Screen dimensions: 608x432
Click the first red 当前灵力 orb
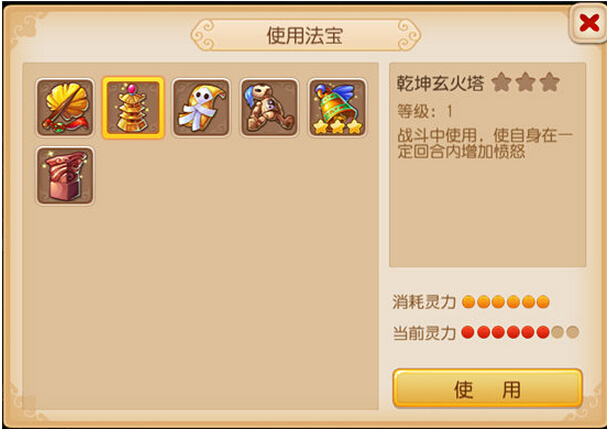coord(468,332)
